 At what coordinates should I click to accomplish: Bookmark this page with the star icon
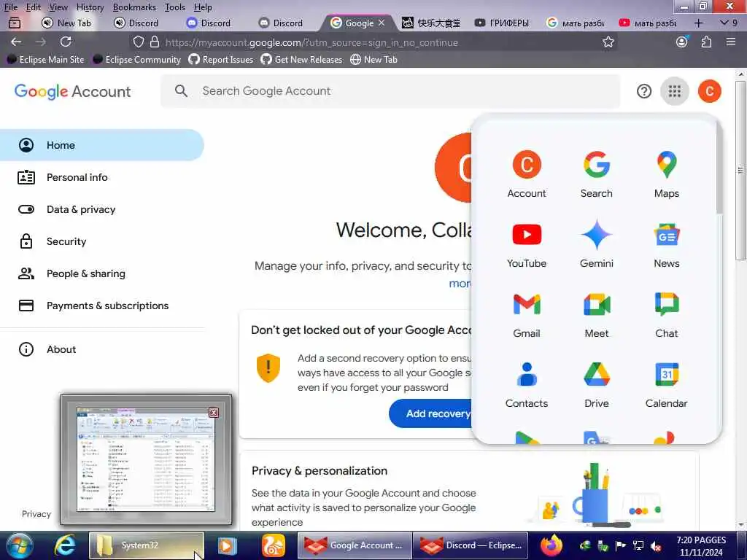608,42
